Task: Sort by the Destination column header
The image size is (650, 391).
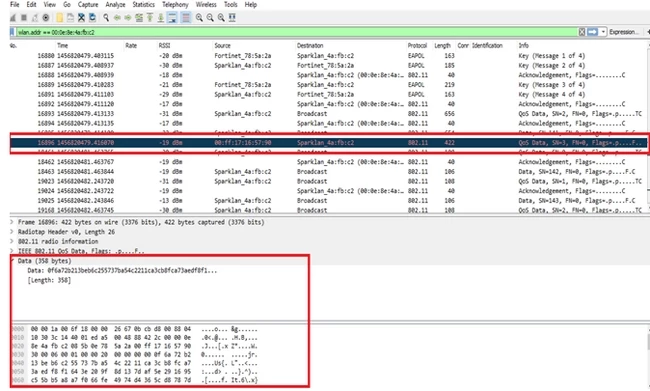Action: [x=310, y=46]
